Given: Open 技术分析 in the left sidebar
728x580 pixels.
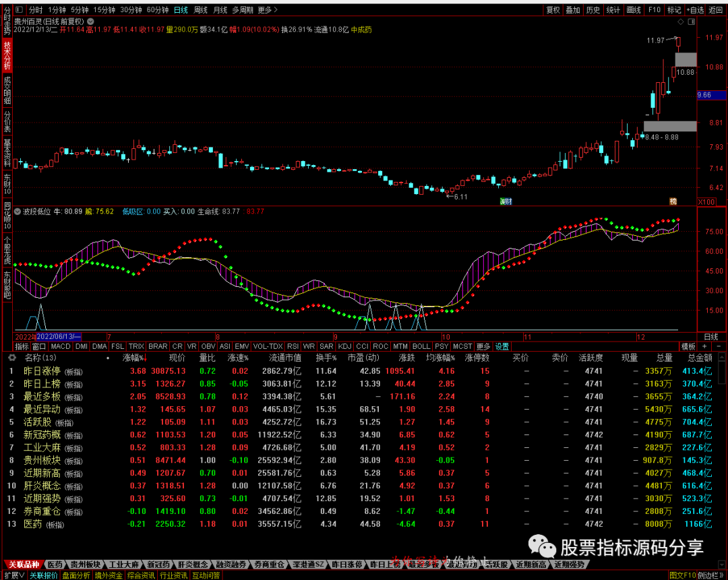Looking at the screenshot, I should pyautogui.click(x=7, y=55).
